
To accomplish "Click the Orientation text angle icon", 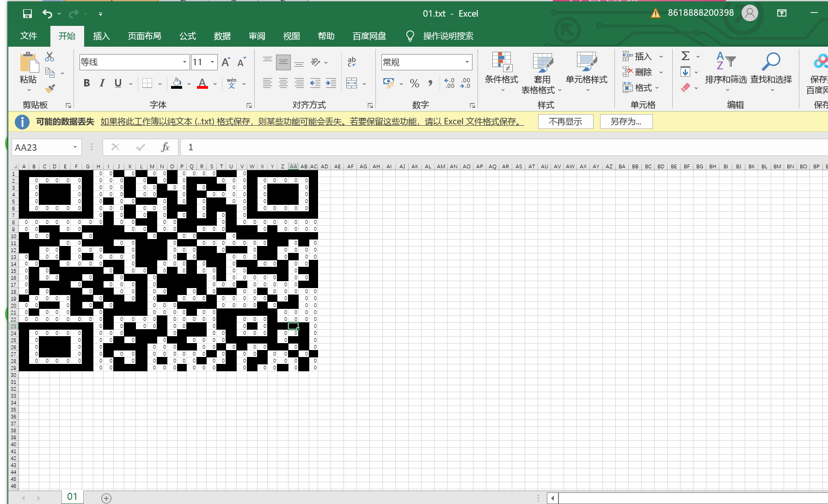I will pyautogui.click(x=316, y=62).
